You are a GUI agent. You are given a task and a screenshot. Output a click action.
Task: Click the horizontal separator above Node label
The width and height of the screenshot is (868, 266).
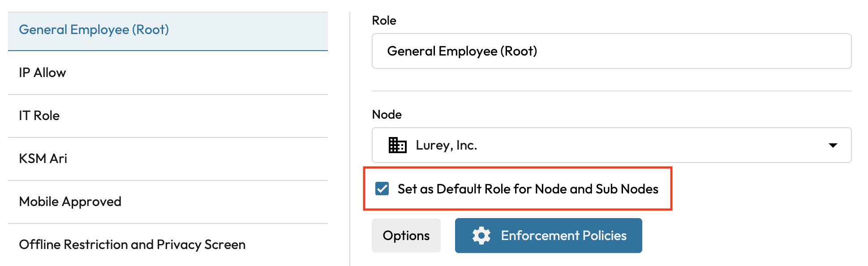pyautogui.click(x=611, y=91)
